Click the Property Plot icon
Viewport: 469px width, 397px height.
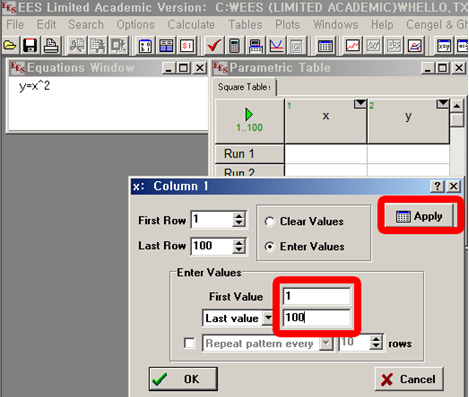(414, 45)
